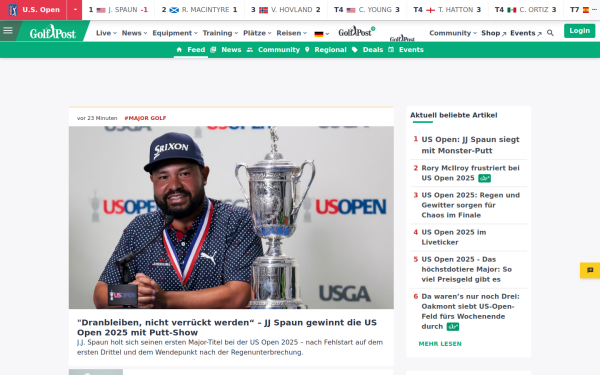The image size is (600, 375).
Task: Select V. Hovland in the leaderboard ticker
Action: pyautogui.click(x=285, y=10)
